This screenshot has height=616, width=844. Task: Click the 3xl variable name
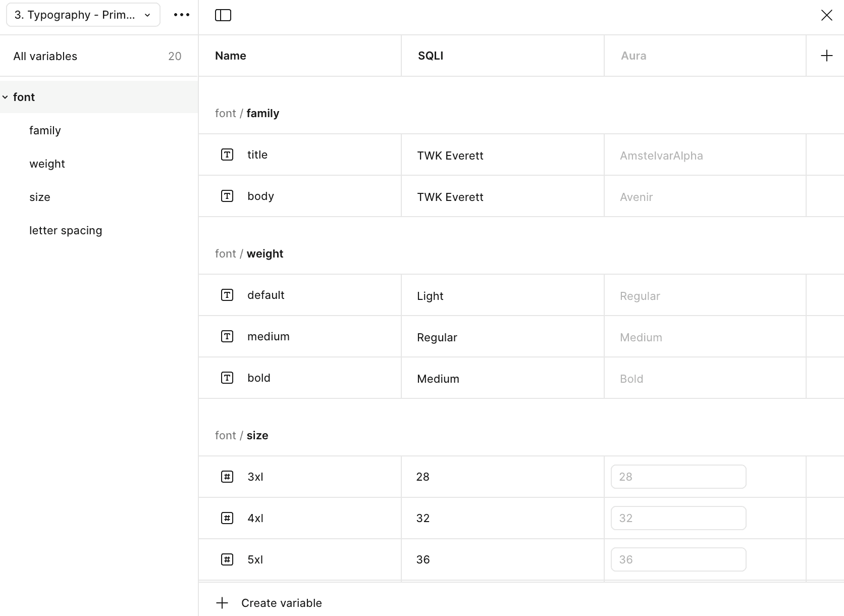pos(255,477)
